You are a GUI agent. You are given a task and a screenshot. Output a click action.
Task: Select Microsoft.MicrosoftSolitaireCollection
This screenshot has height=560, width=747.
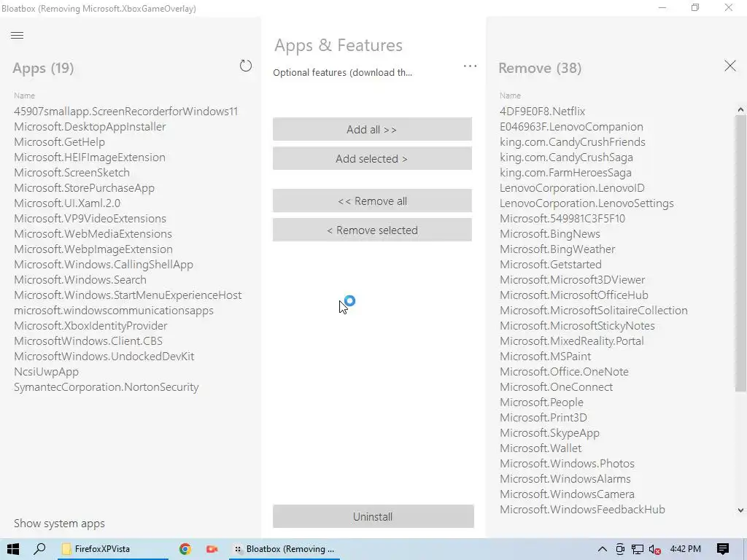pyautogui.click(x=594, y=311)
